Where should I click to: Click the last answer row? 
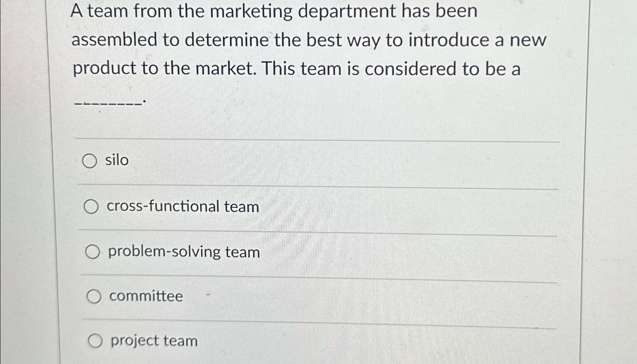tap(316, 341)
